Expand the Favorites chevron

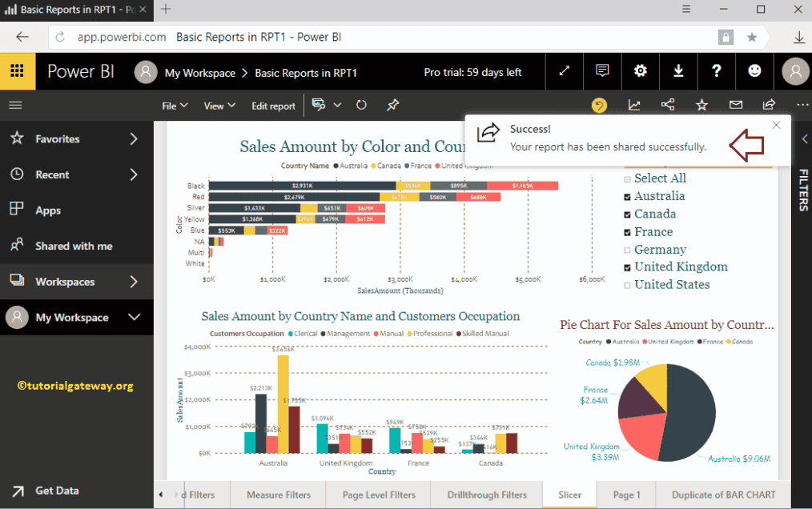pyautogui.click(x=134, y=138)
